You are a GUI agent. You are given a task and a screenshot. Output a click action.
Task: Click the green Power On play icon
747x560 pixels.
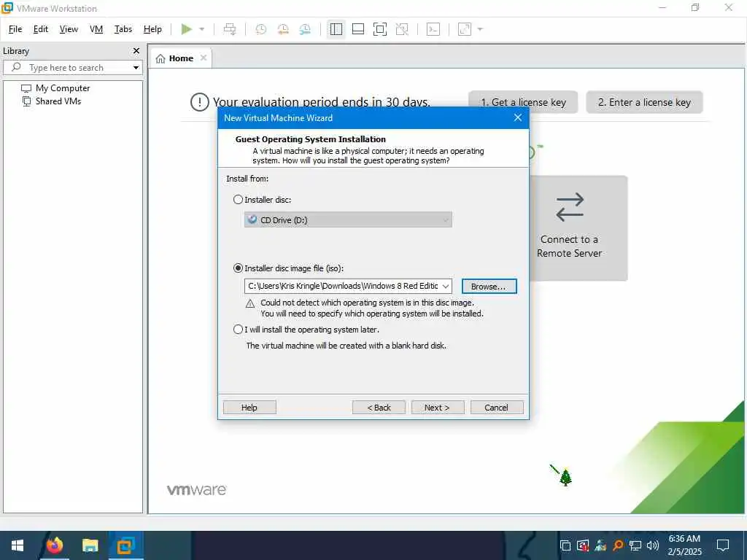(x=186, y=29)
